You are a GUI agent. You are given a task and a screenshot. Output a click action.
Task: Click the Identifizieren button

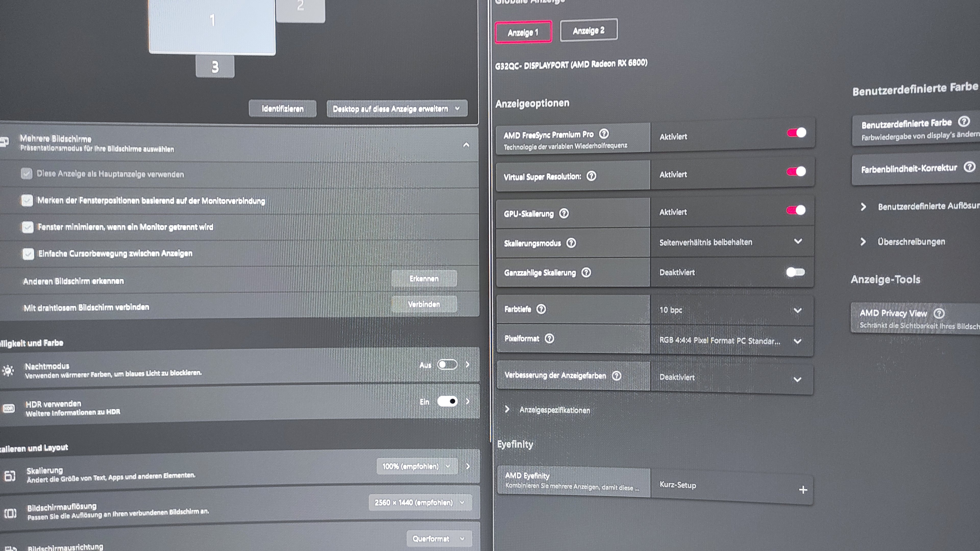point(282,109)
